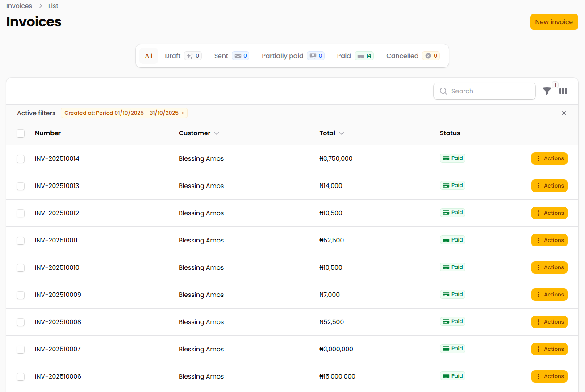Click the Paid badge on INV-202510009

click(x=452, y=294)
